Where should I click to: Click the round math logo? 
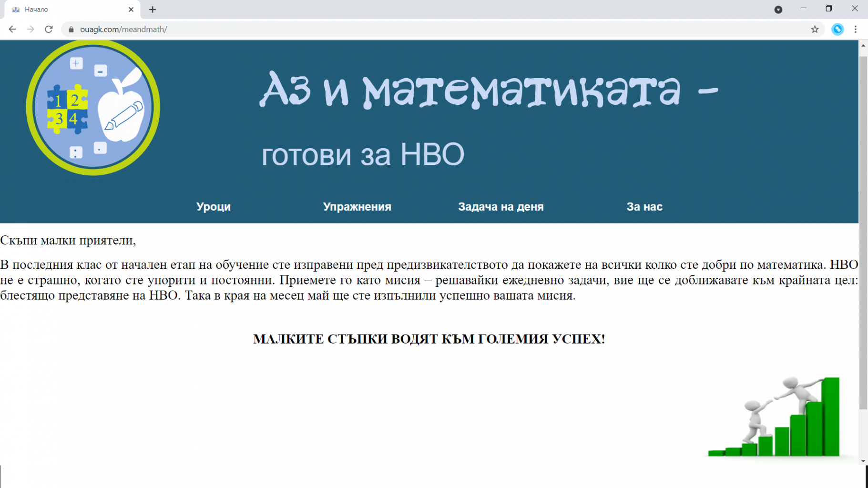pyautogui.click(x=93, y=108)
